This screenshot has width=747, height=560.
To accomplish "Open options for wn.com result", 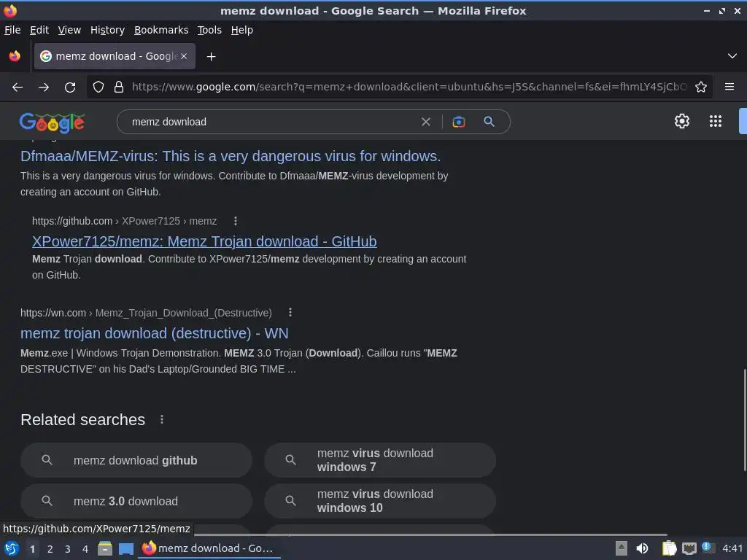I will (290, 312).
